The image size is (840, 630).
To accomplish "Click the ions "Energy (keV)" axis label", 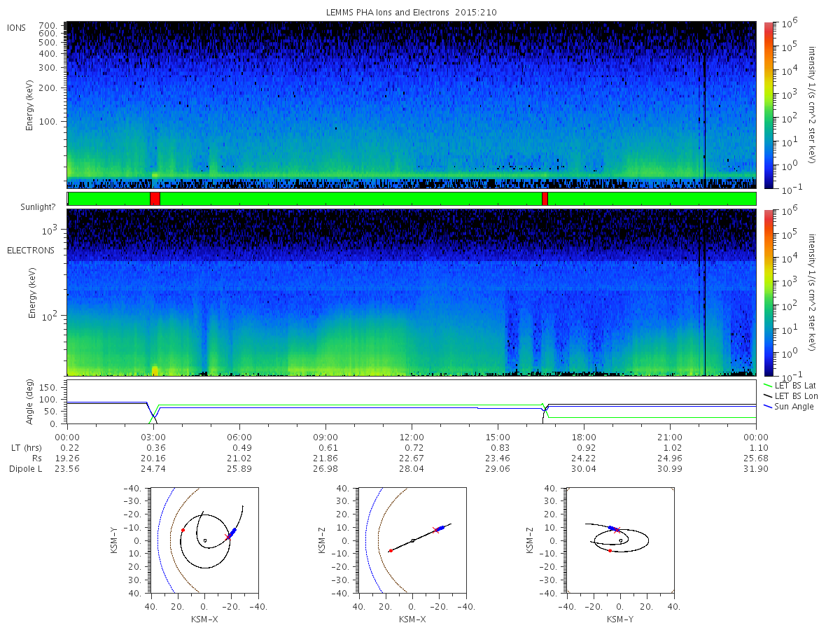I will pos(31,105).
